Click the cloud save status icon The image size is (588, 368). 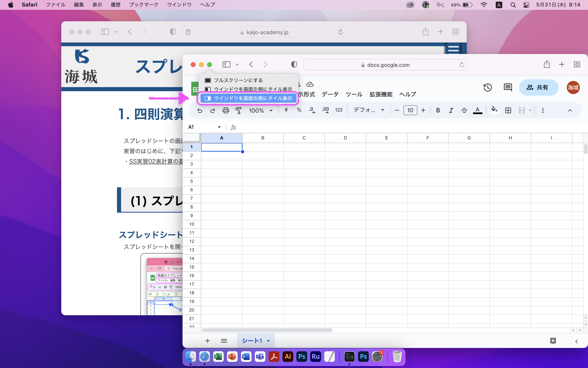pyautogui.click(x=310, y=84)
